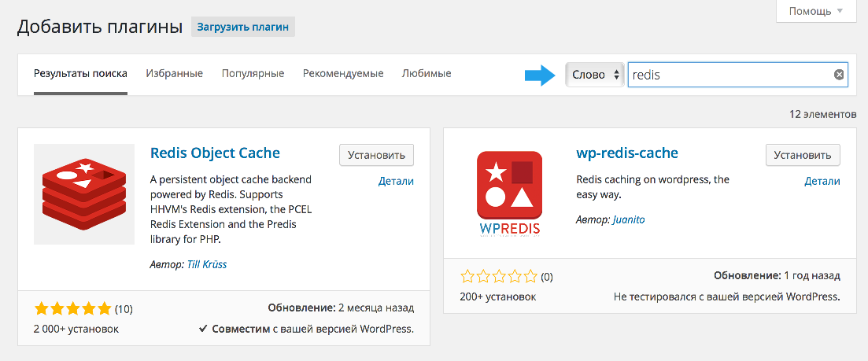Click 'Обновление: 1 год назад' text

click(x=777, y=275)
